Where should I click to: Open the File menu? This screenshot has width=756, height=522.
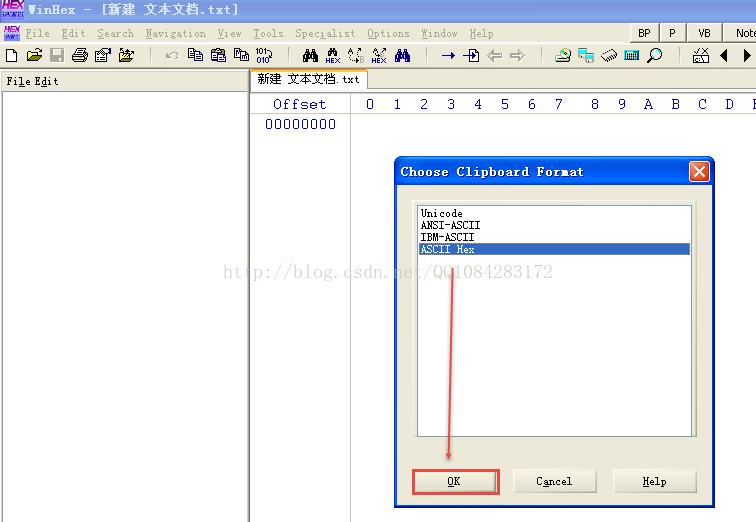pos(38,33)
